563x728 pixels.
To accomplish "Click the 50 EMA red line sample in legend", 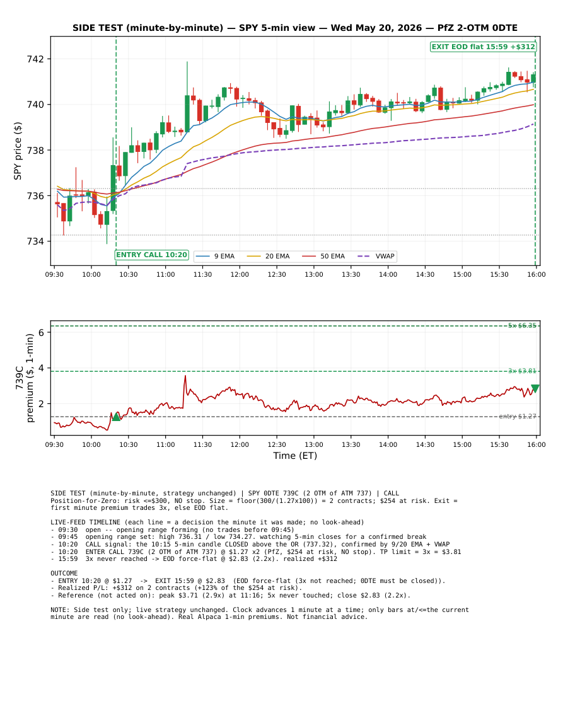I will click(310, 257).
